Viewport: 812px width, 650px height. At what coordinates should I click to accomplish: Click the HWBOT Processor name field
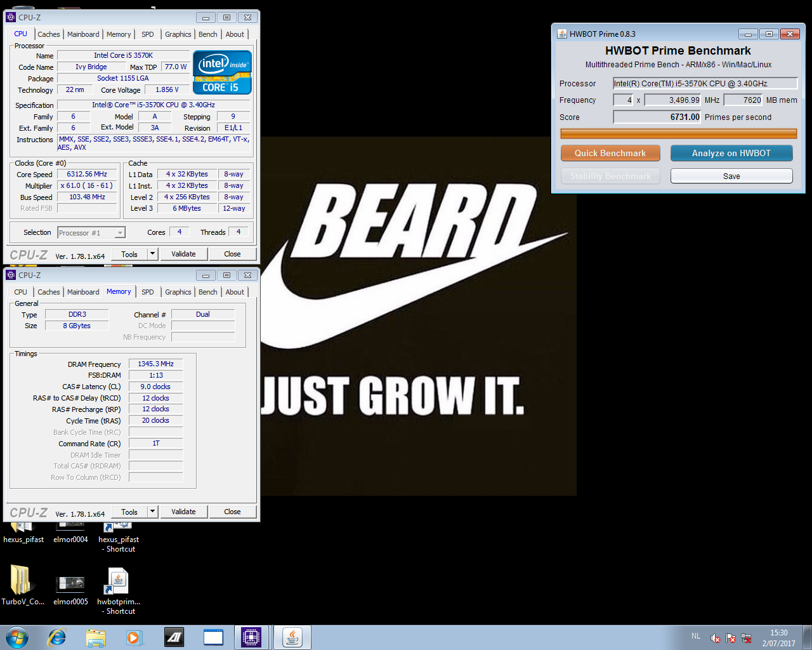(x=705, y=83)
